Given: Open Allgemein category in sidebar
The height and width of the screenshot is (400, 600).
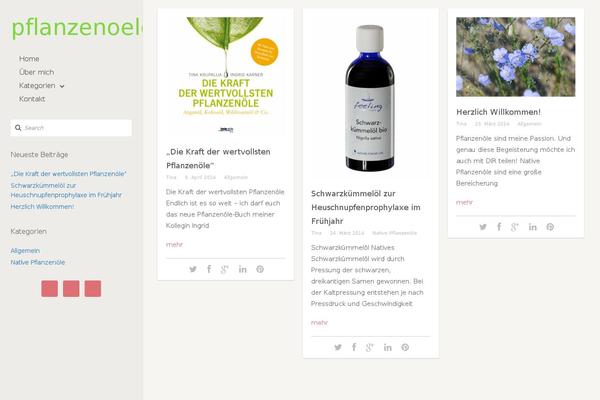Looking at the screenshot, I should 25,250.
